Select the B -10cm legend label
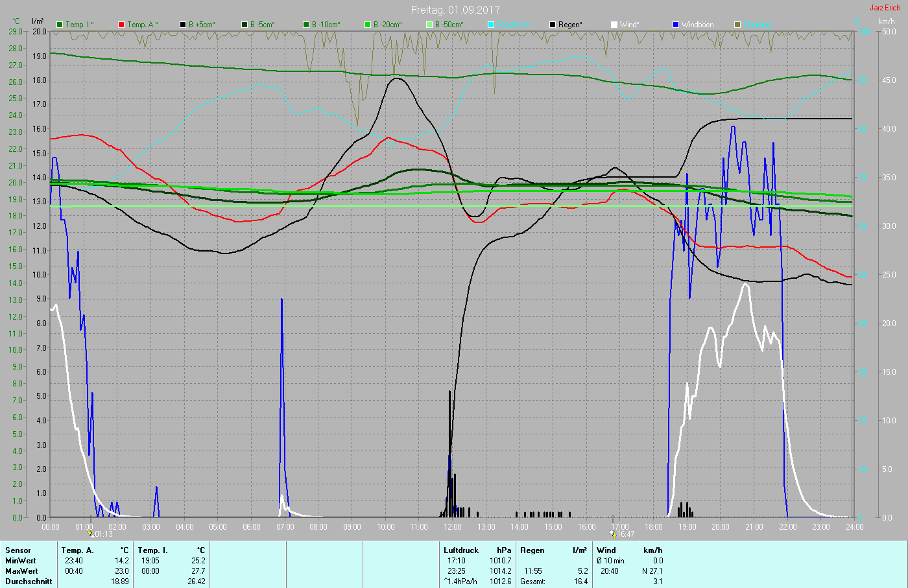908x588 pixels. tap(326, 25)
